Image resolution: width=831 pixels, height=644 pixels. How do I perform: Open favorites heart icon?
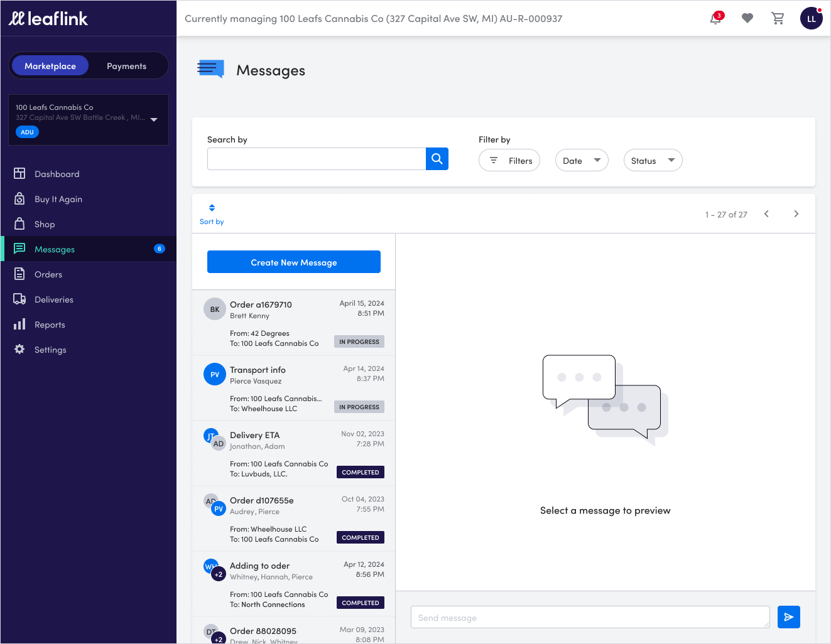point(747,18)
